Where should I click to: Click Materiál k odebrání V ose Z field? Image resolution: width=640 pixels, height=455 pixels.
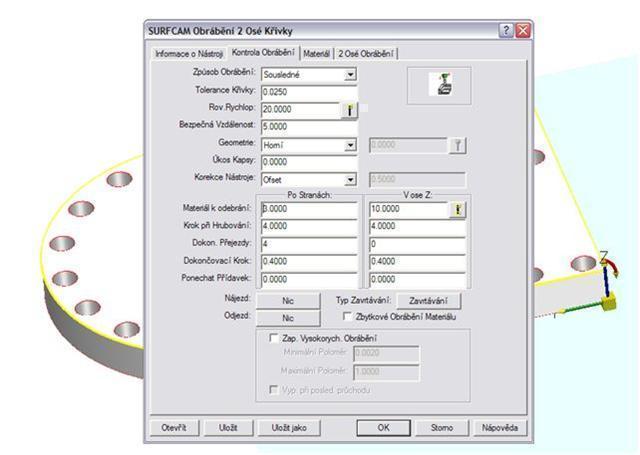tap(409, 209)
